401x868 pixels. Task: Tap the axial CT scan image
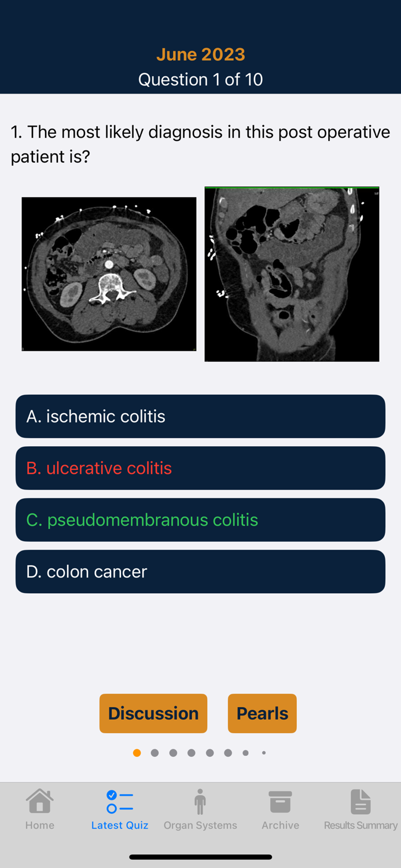point(109,274)
